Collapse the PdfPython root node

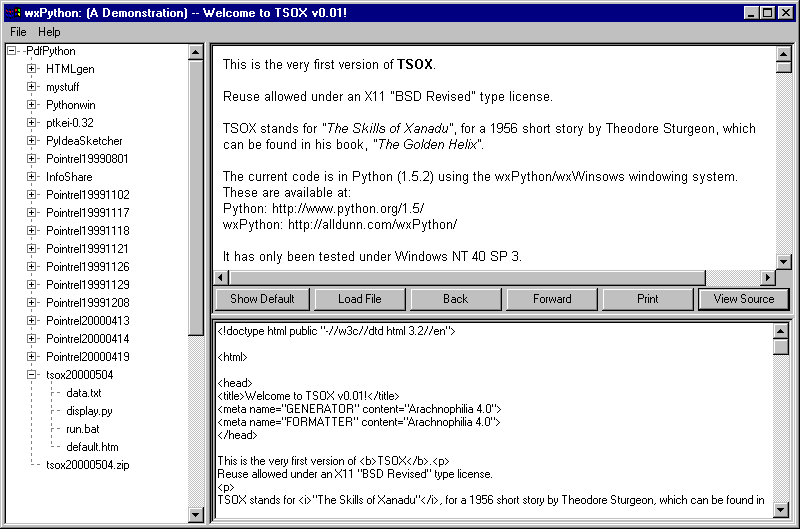pyautogui.click(x=11, y=51)
